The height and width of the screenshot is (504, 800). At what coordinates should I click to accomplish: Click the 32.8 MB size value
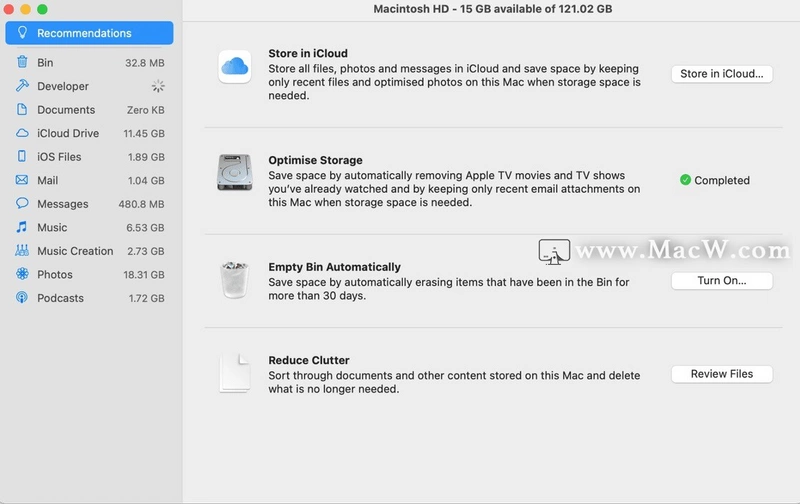click(145, 63)
